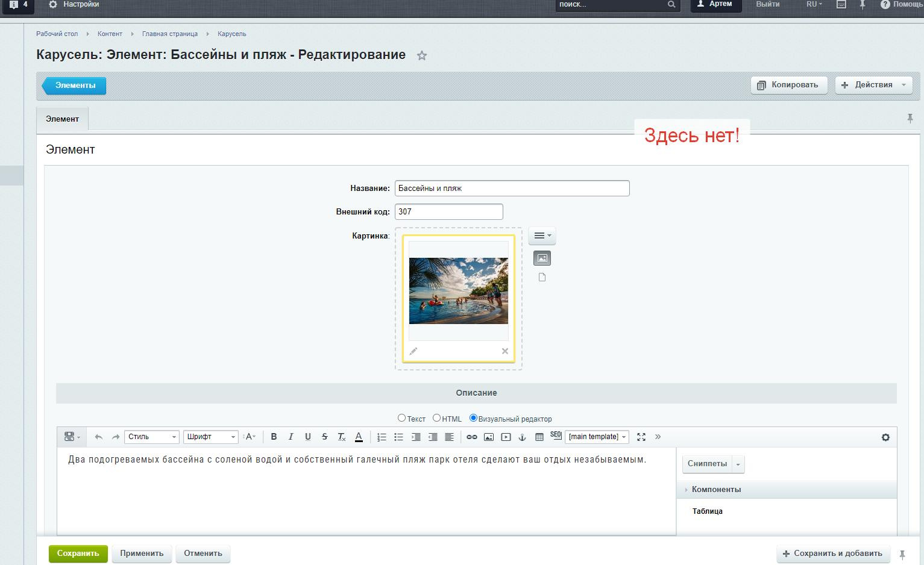This screenshot has height=565, width=924.
Task: Open the picture options hamburger menu
Action: click(x=542, y=236)
